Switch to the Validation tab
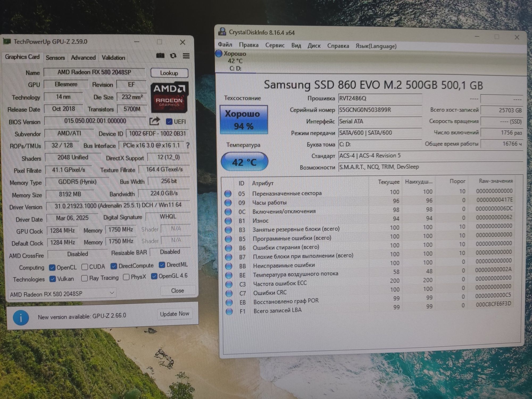The image size is (532, 399). 113,58
